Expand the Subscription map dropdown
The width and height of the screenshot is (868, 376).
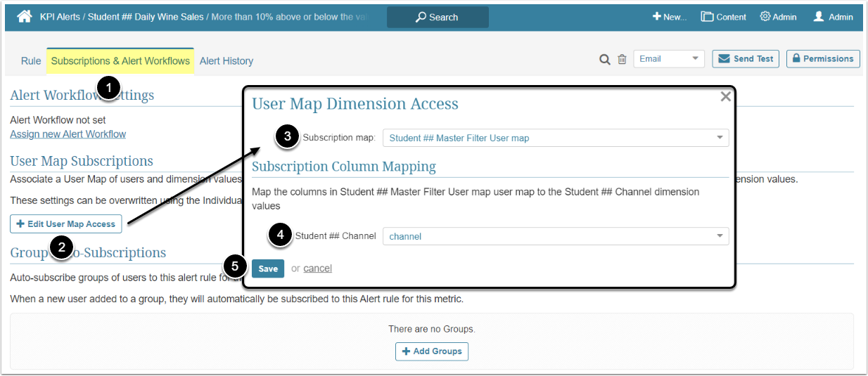click(556, 138)
